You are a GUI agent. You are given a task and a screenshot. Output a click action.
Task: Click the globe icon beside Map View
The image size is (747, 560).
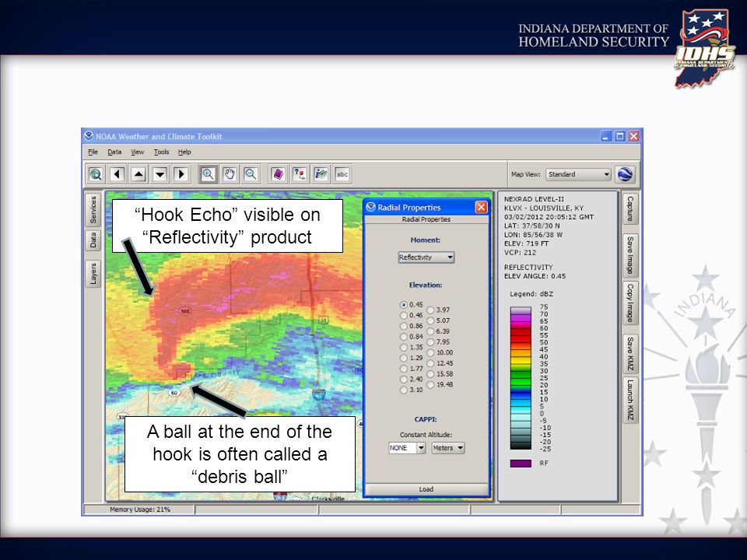point(625,174)
